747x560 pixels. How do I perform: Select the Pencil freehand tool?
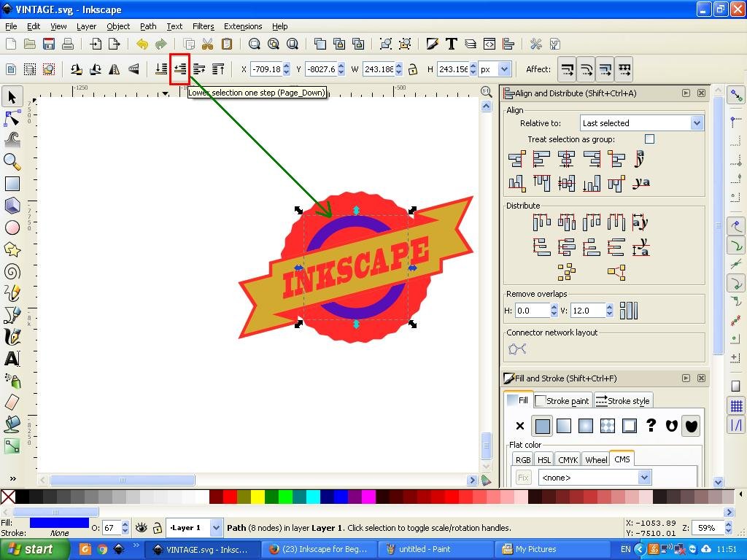[12, 293]
